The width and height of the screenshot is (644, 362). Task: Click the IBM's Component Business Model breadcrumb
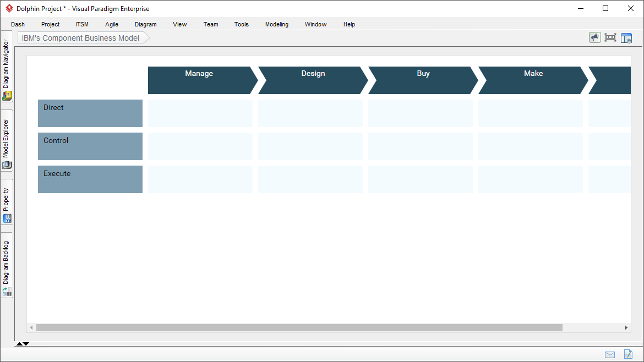pyautogui.click(x=83, y=38)
